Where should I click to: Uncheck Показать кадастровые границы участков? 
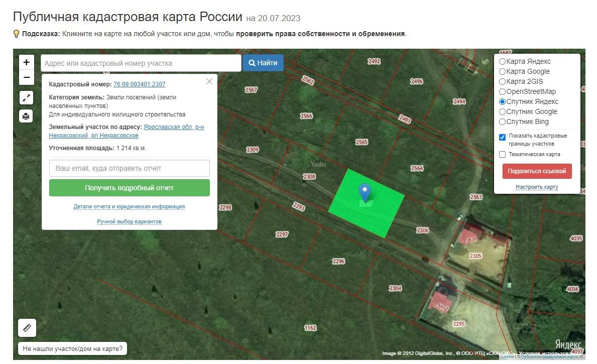coord(502,137)
